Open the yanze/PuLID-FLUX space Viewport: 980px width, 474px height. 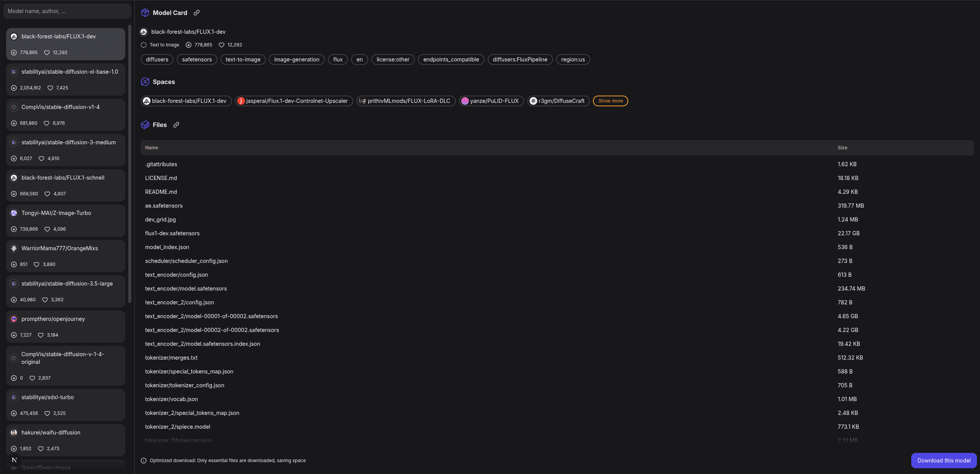coord(491,101)
